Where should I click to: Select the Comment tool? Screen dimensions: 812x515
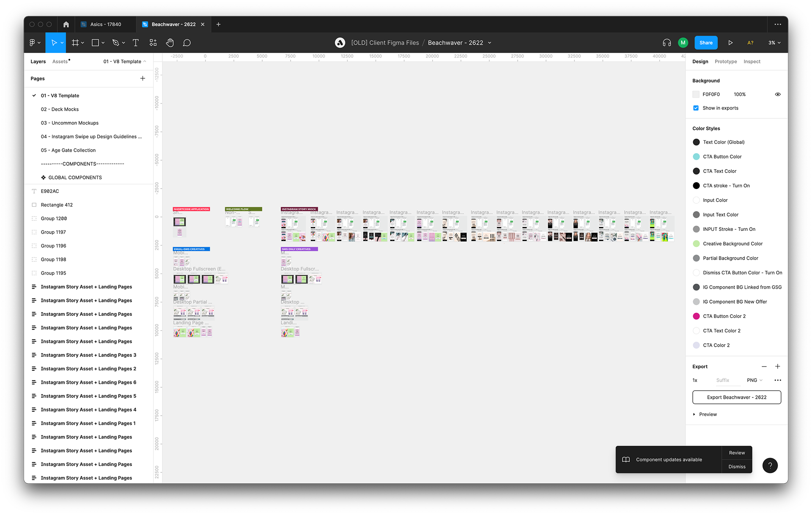point(187,43)
